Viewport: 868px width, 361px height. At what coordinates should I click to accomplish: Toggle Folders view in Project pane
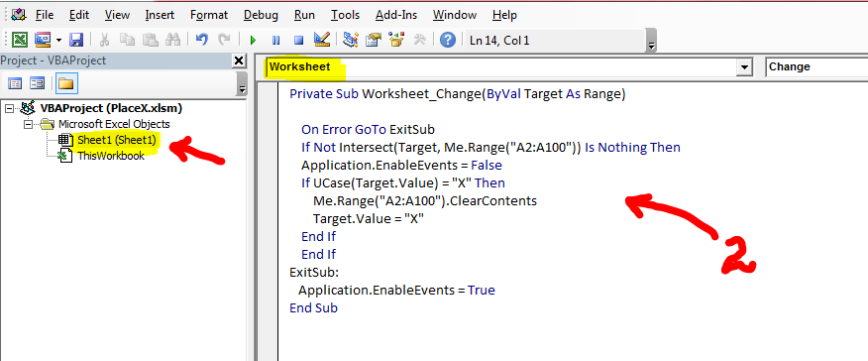click(x=66, y=83)
